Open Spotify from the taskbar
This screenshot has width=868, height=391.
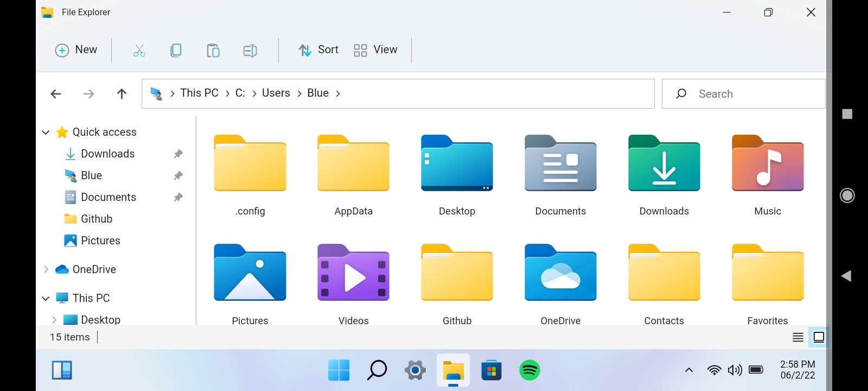pyautogui.click(x=529, y=370)
